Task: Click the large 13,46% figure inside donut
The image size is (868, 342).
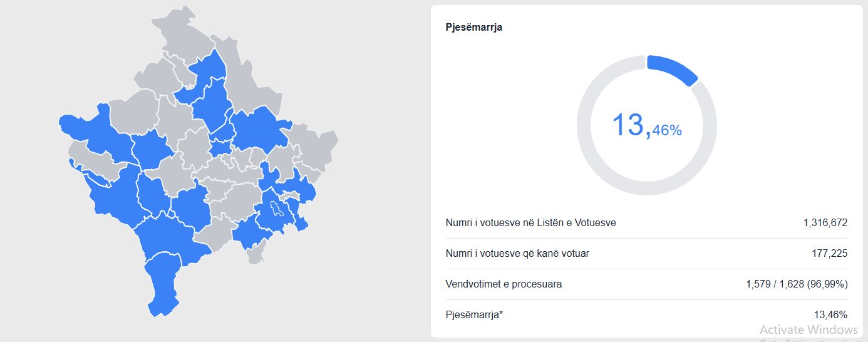Action: pos(646,125)
